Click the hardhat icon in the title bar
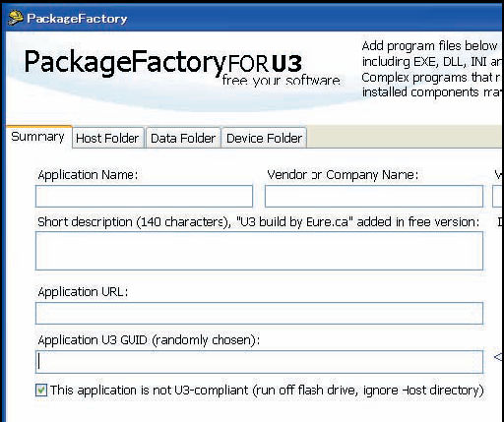 point(15,18)
